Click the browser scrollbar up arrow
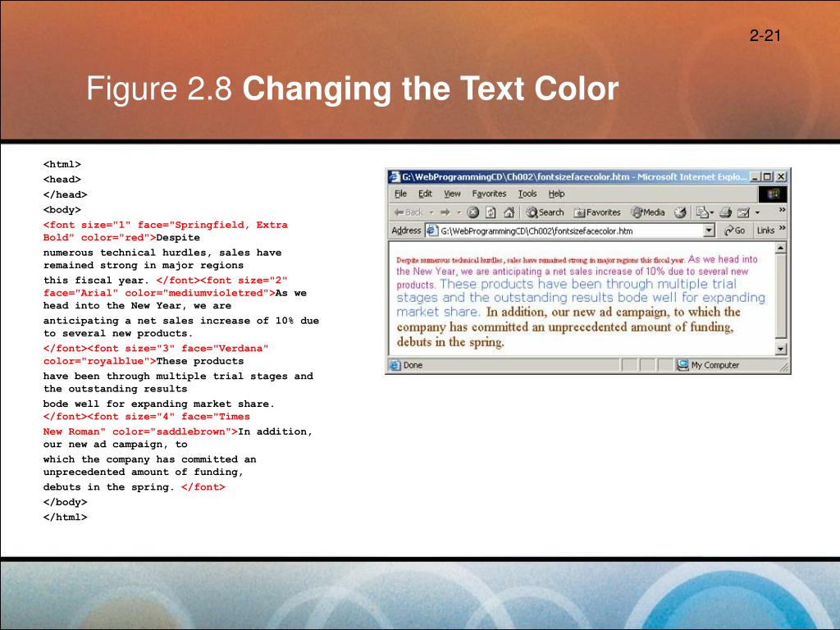840x630 pixels. point(781,248)
